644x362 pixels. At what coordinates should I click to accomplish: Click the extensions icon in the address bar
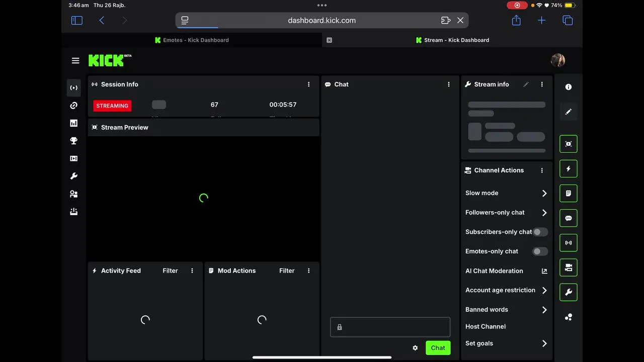[x=445, y=21]
